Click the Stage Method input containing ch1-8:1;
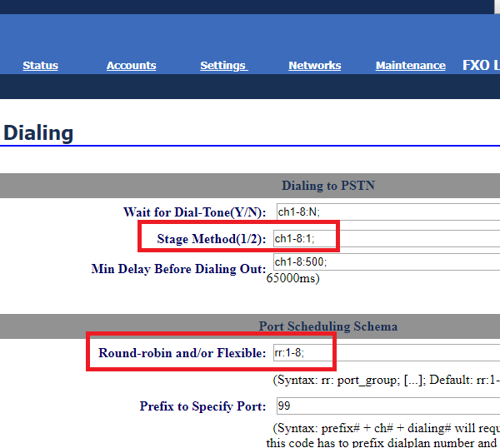This screenshot has width=500, height=448. click(x=305, y=238)
